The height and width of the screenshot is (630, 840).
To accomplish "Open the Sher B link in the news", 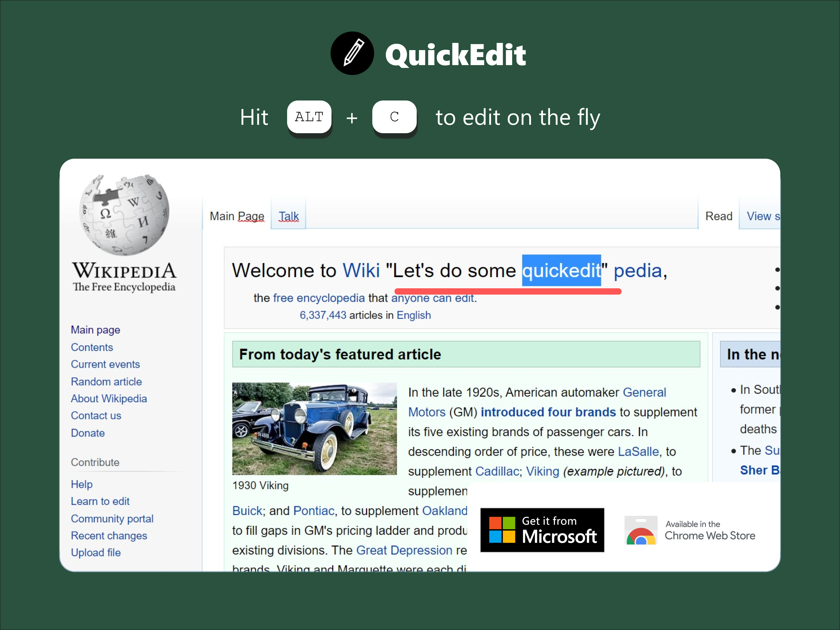I will coord(760,470).
